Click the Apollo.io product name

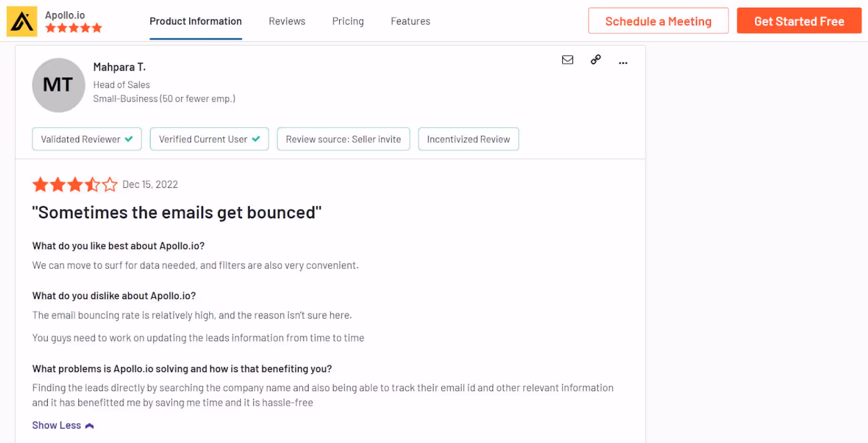pyautogui.click(x=65, y=15)
